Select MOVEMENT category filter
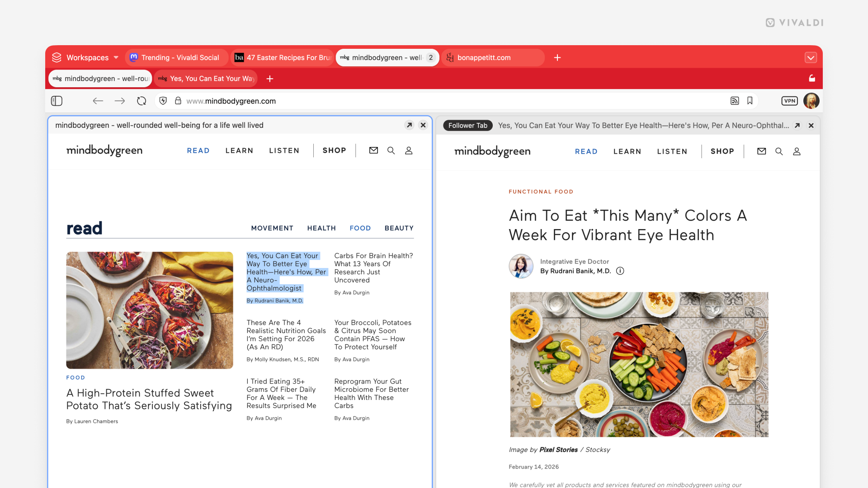 [x=272, y=228]
